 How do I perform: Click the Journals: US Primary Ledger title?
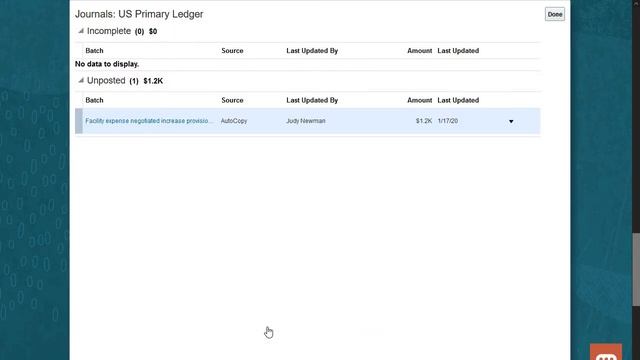(139, 14)
